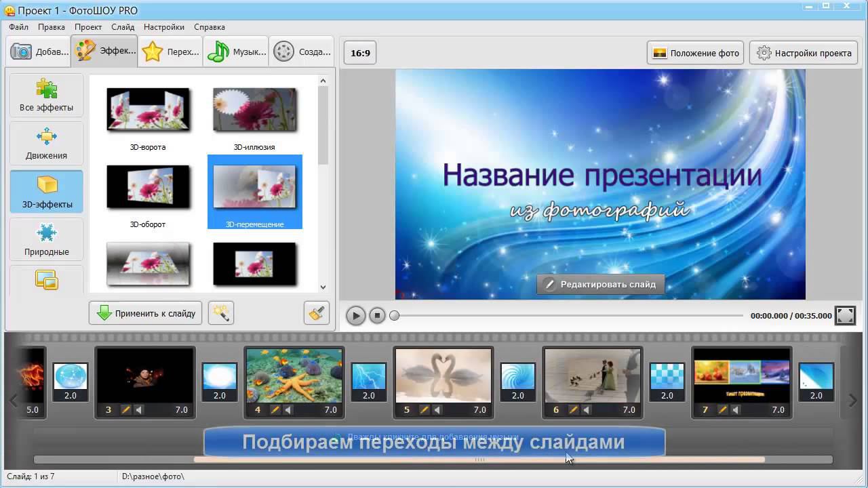Click the sound icon on slide 5

437,409
